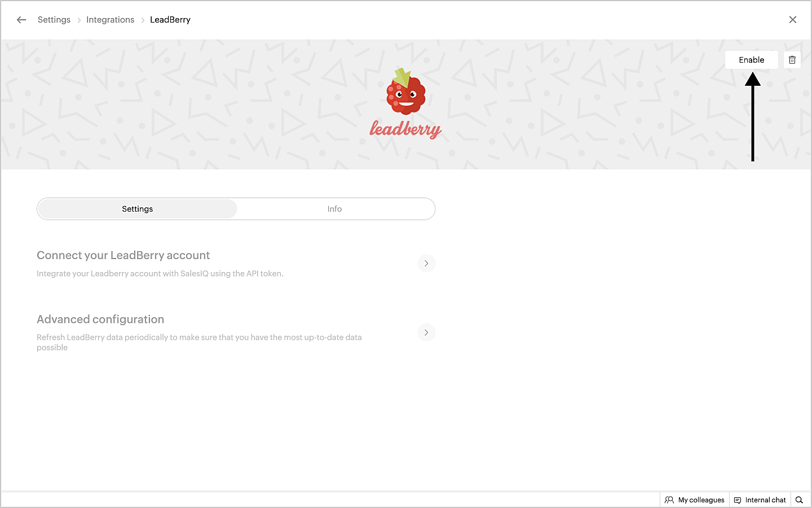This screenshot has width=812, height=508.
Task: Click the leadberry wordmark text
Action: pyautogui.click(x=405, y=129)
